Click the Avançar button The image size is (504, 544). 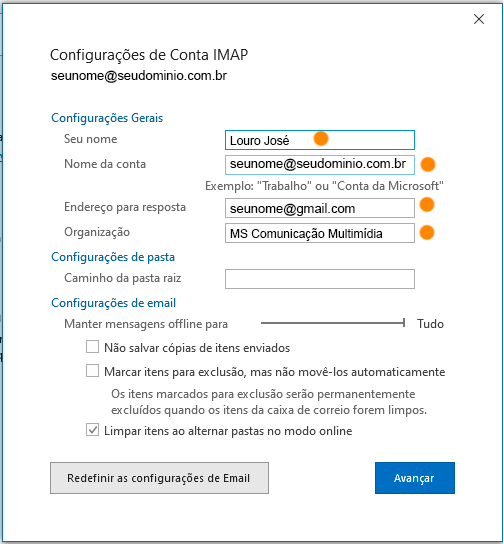point(415,478)
